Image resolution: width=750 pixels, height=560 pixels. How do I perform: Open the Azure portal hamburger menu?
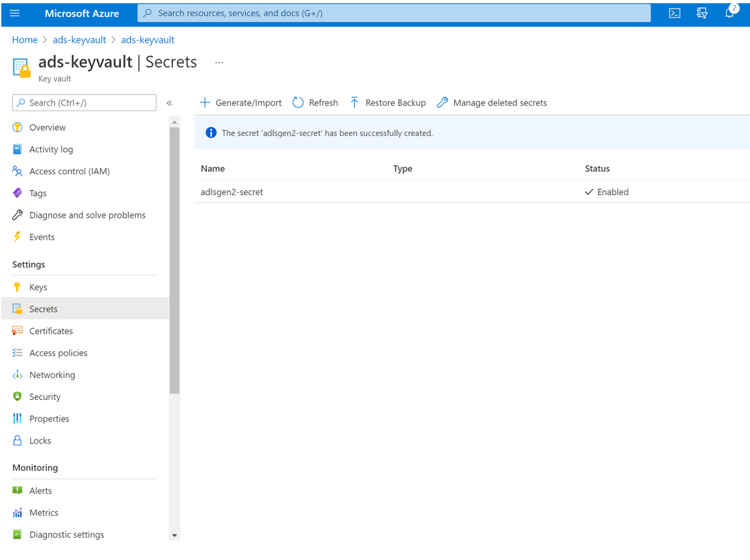point(14,13)
